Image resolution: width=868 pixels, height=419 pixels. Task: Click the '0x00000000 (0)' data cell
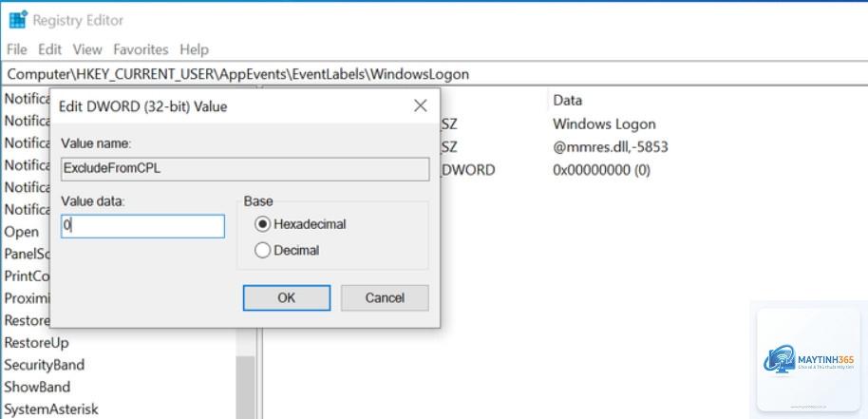tap(601, 170)
